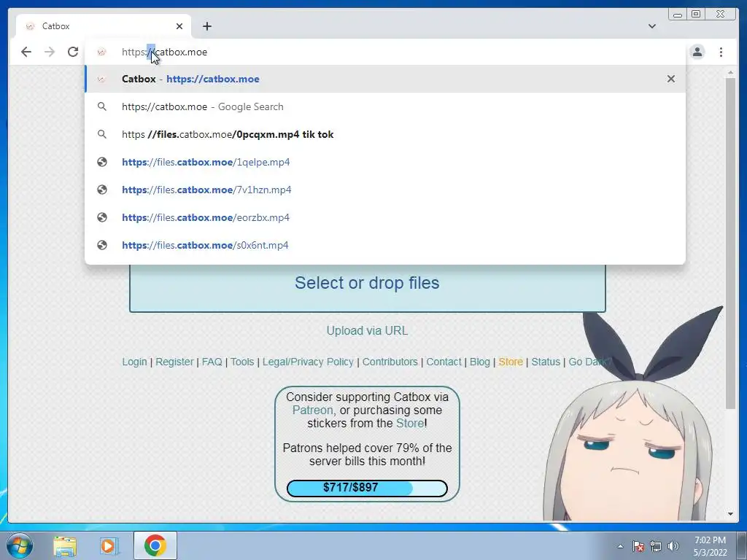Open the Upload via URL link

367,330
